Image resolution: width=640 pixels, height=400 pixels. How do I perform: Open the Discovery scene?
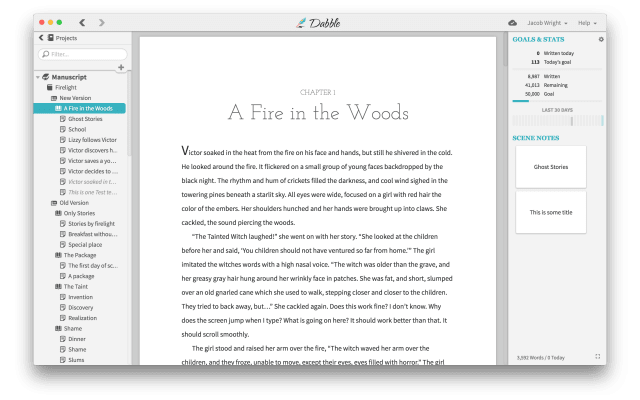(81, 308)
